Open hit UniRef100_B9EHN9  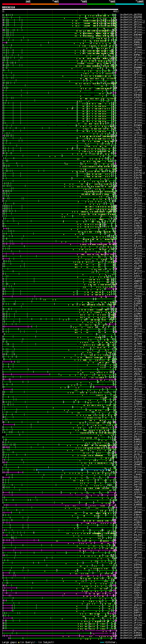[131, 35]
